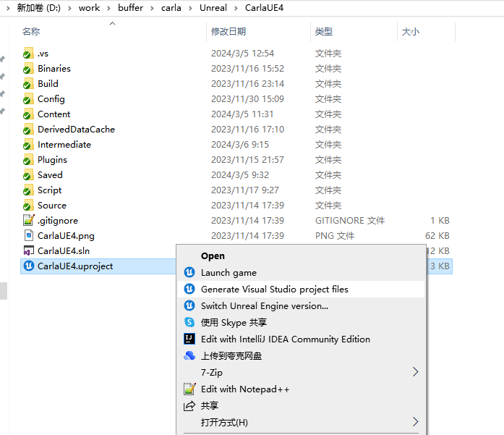
Task: Expand the 7-Zip submenu arrow
Action: (x=415, y=372)
